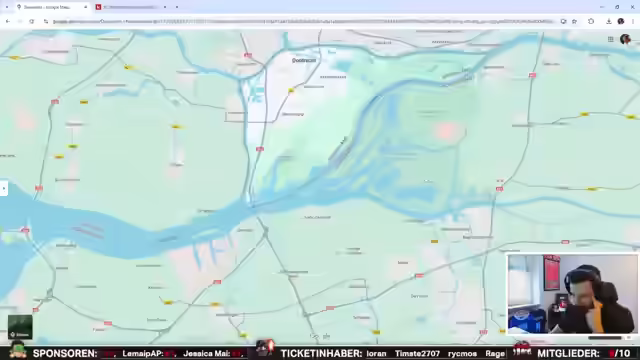Open the Extensions puzzle icon
The height and width of the screenshot is (360, 640).
591,21
